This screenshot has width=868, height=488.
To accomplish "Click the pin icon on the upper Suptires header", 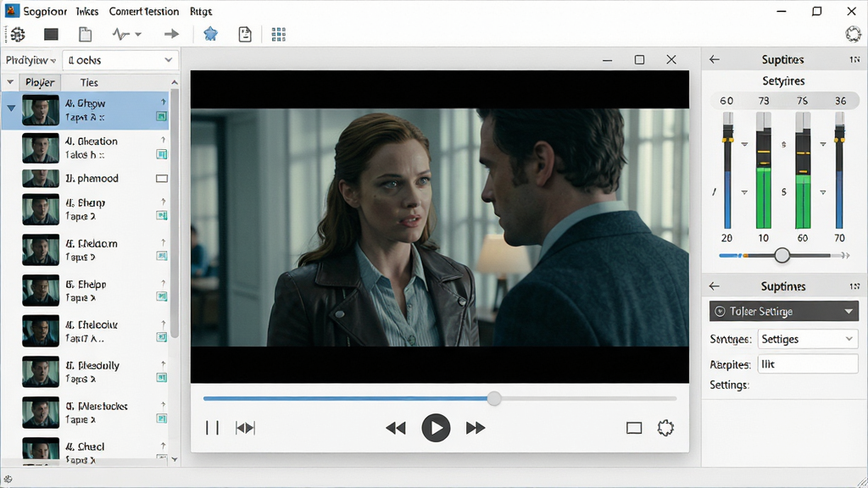I will pyautogui.click(x=854, y=59).
